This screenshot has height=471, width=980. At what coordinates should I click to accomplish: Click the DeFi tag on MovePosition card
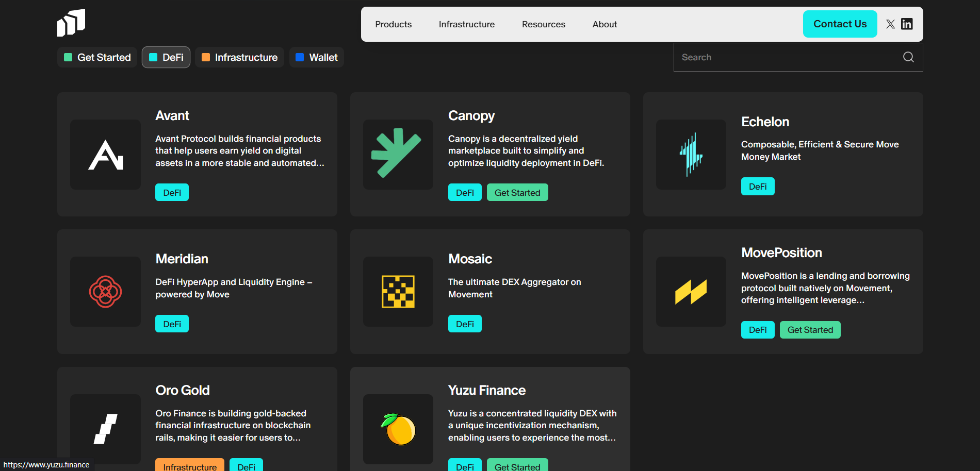(x=758, y=330)
